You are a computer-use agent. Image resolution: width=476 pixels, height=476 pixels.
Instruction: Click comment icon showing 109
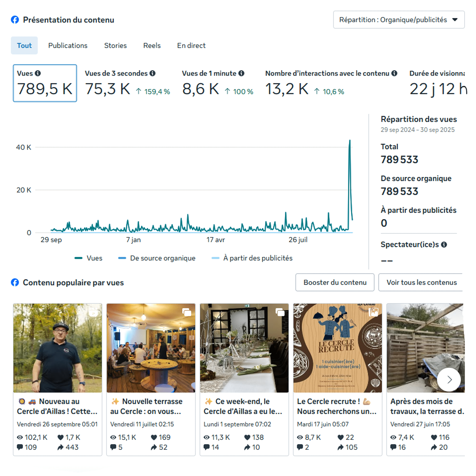click(20, 447)
